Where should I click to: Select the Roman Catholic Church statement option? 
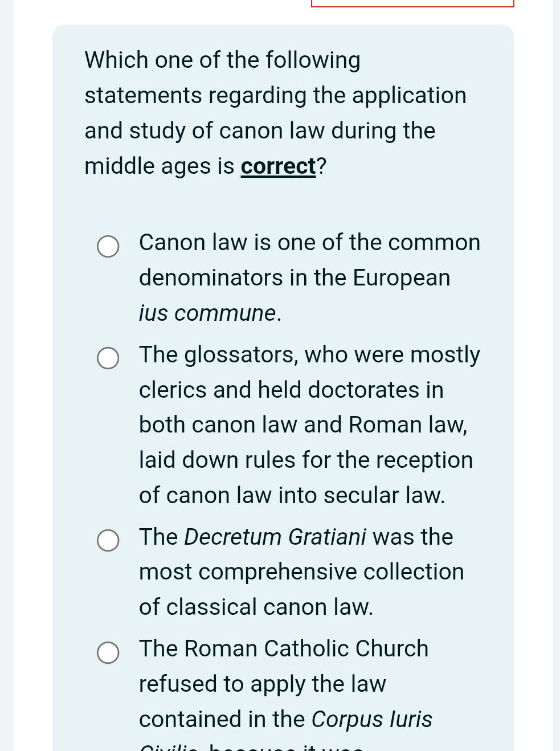click(x=108, y=652)
